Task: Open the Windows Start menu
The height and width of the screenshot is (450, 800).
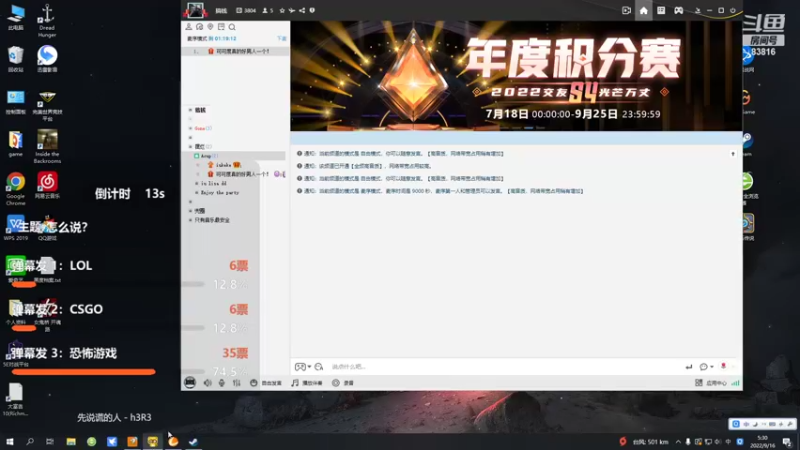Action: (10, 441)
